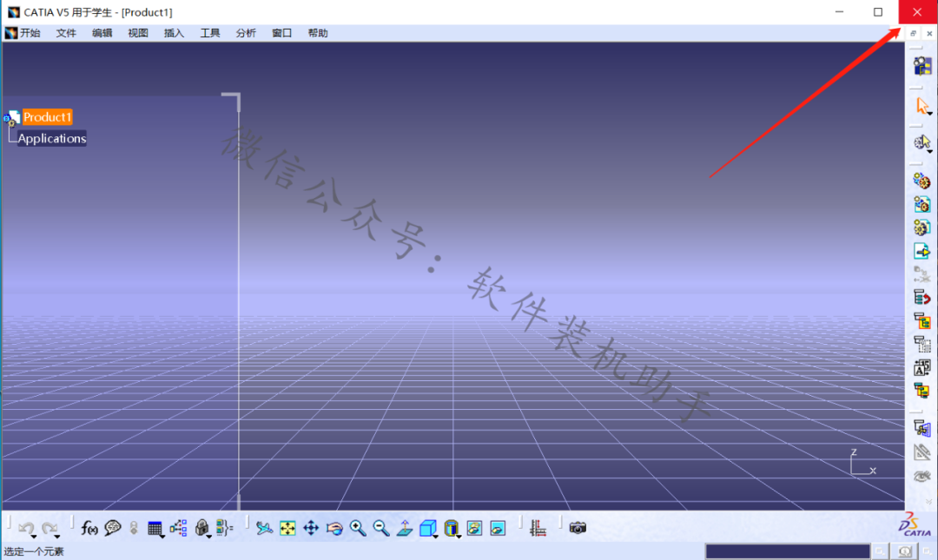Open Equivalent Dimensions bracket icon
The image size is (938, 560).
pos(224,528)
